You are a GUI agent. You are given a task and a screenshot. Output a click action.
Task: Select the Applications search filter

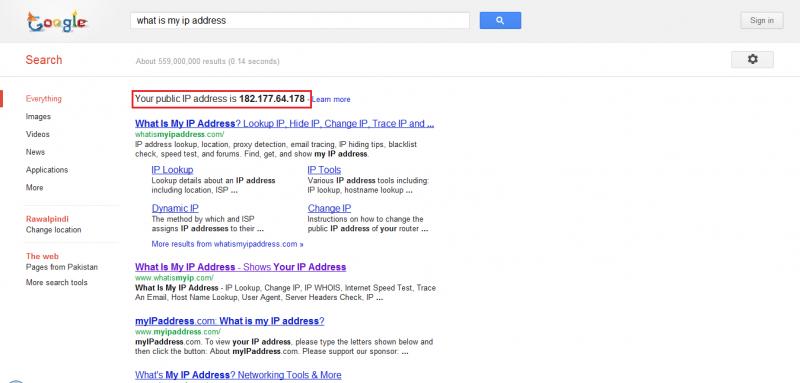pos(47,170)
